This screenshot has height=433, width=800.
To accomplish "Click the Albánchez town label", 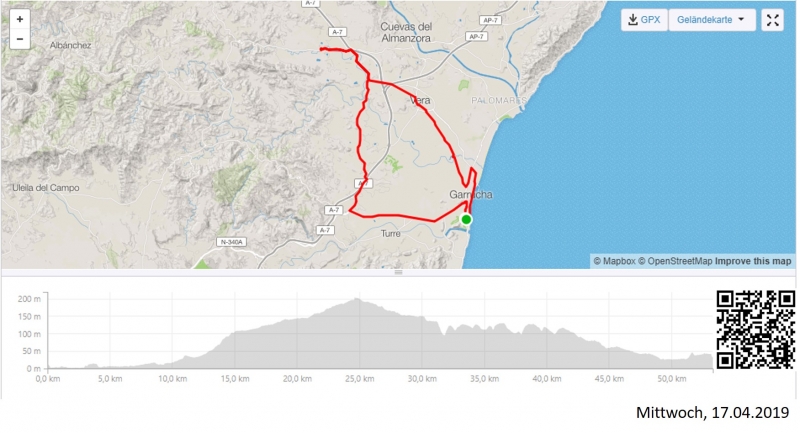I will coord(70,46).
